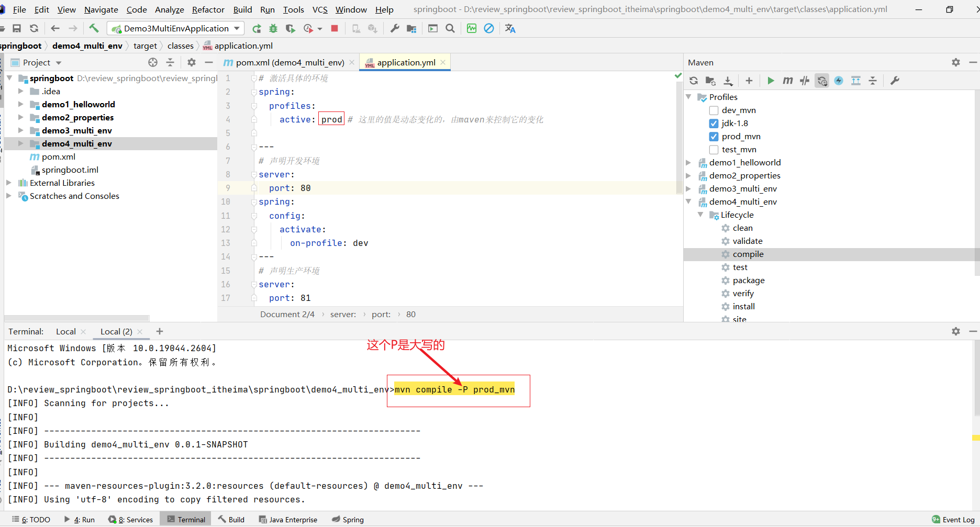Toggle the test_mvn profile checkbox
The height and width of the screenshot is (527, 980).
[714, 150]
